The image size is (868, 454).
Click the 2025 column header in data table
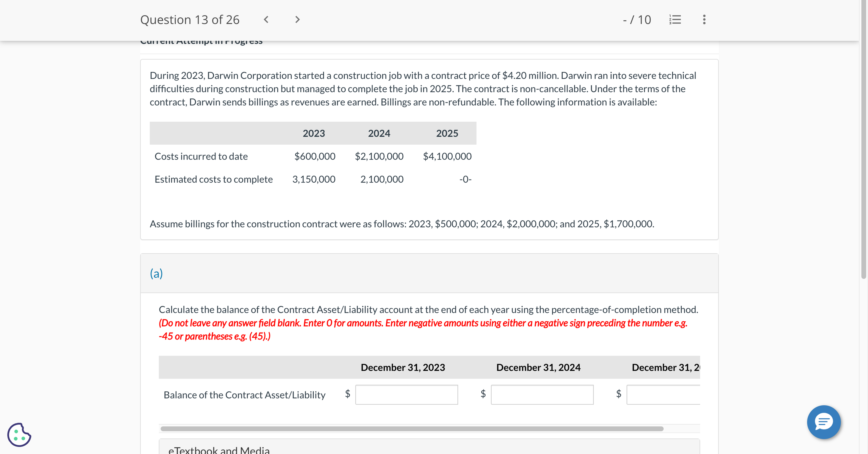tap(447, 133)
